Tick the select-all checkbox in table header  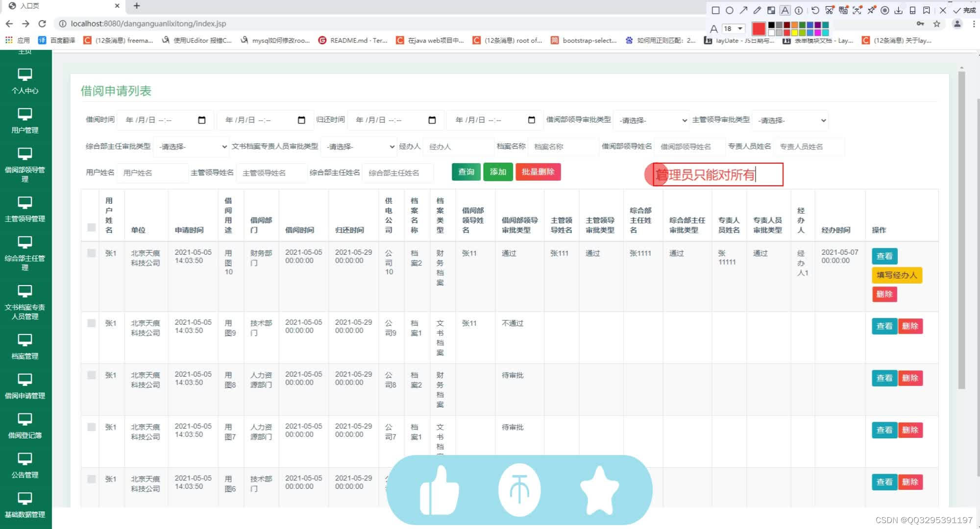[91, 227]
